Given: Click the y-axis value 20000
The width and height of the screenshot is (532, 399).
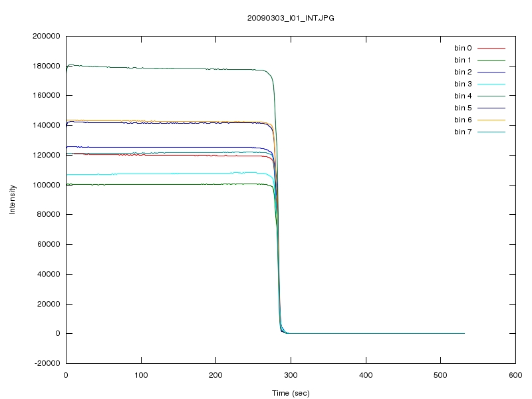Looking at the screenshot, I should 49,304.
